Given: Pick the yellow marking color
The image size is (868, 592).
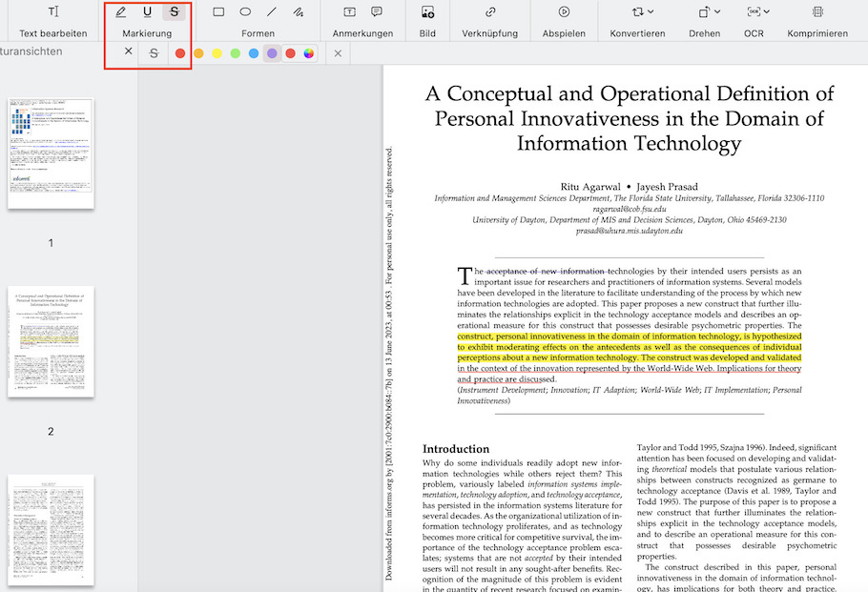Looking at the screenshot, I should coord(217,53).
